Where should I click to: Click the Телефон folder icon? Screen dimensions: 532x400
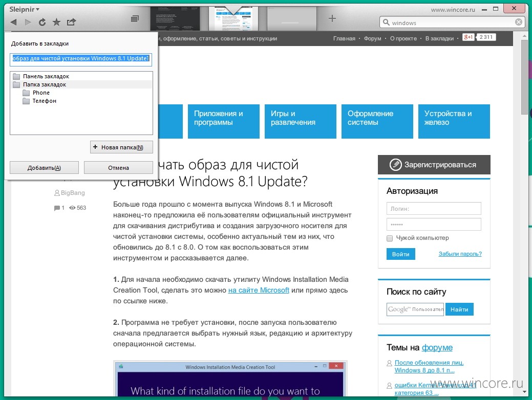point(26,101)
